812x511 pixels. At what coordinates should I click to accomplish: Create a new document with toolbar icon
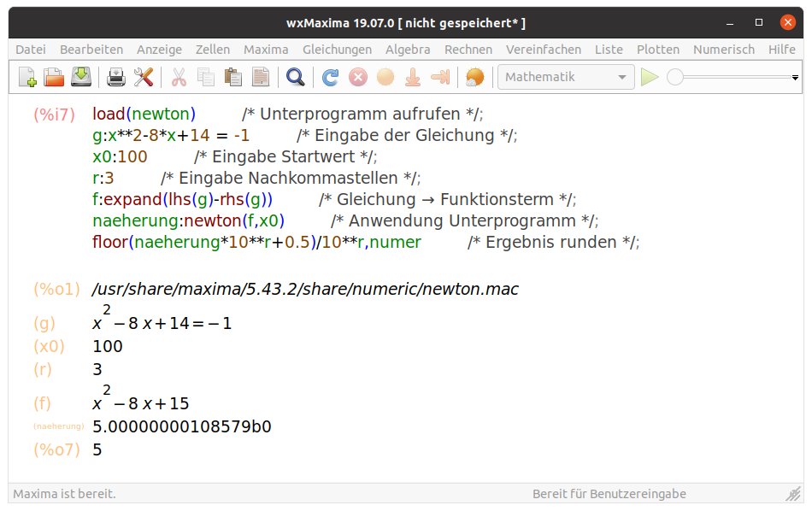(x=27, y=77)
